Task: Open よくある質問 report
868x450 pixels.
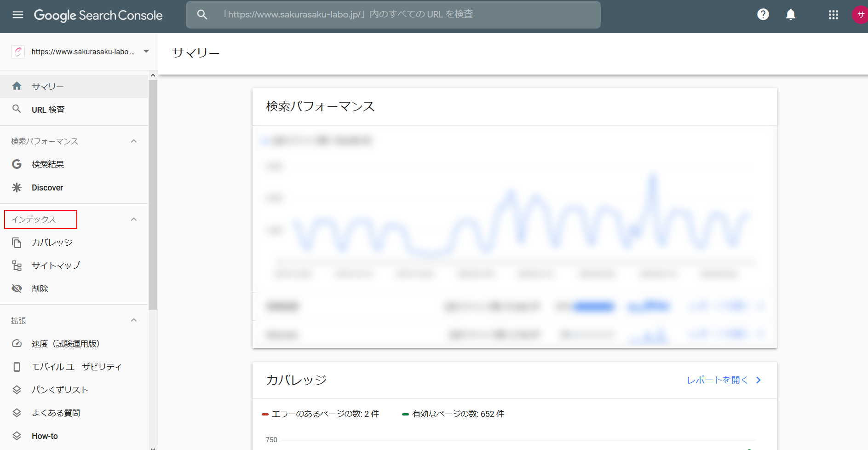Action: [74, 413]
